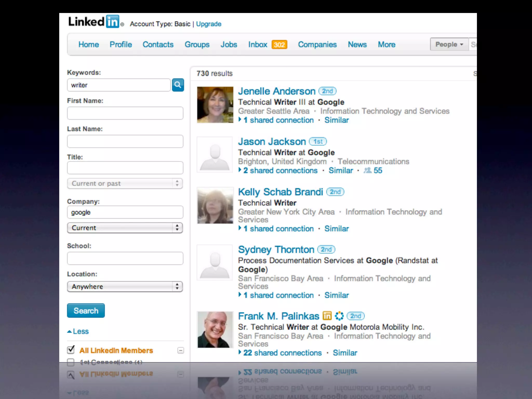Open the Current or past title dropdown
Viewport: 532px width, 399px height.
[125, 183]
